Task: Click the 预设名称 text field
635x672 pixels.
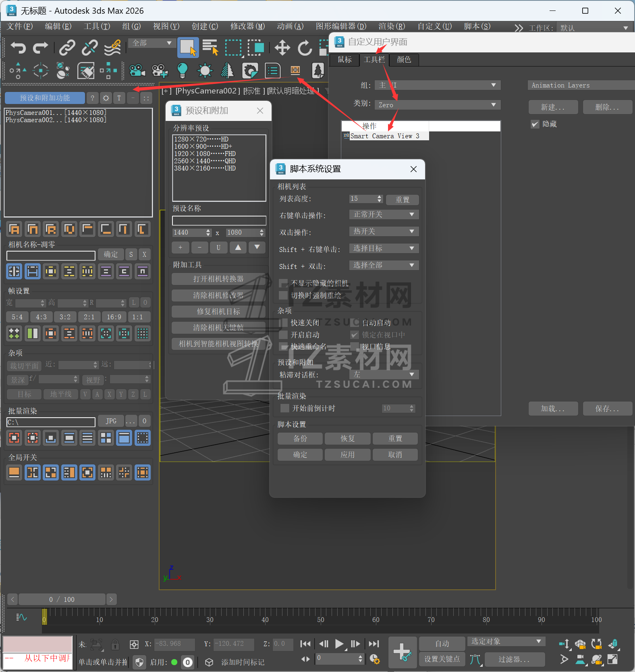Action: point(219,221)
